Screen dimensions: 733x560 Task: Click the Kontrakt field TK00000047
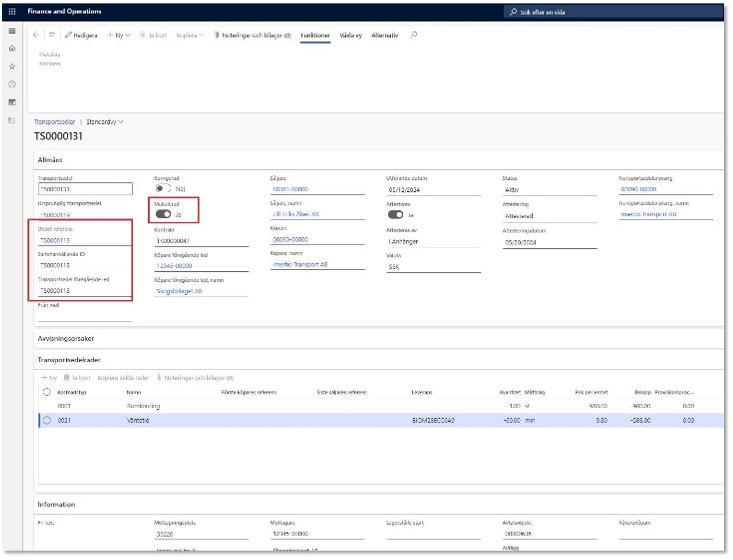[x=201, y=241]
